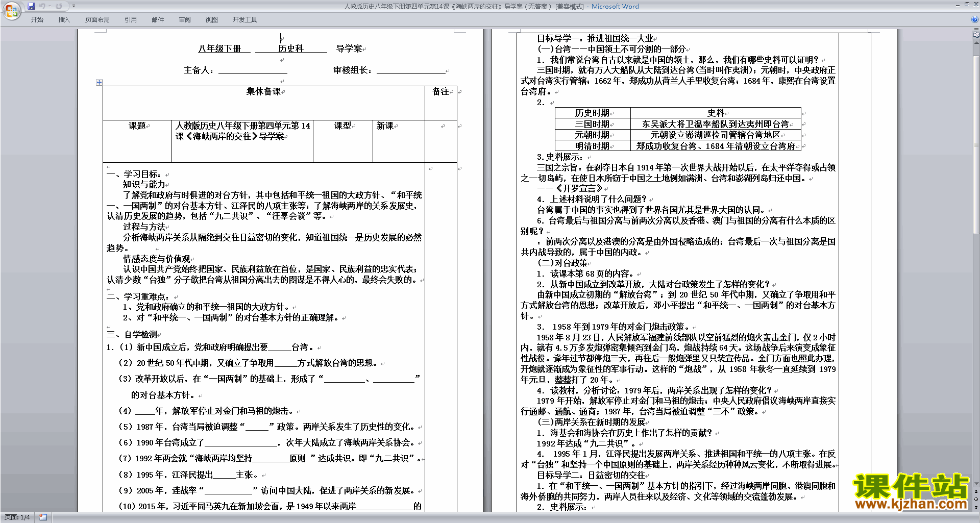Click the scrollbar down arrow
The image size is (980, 523).
976,483
